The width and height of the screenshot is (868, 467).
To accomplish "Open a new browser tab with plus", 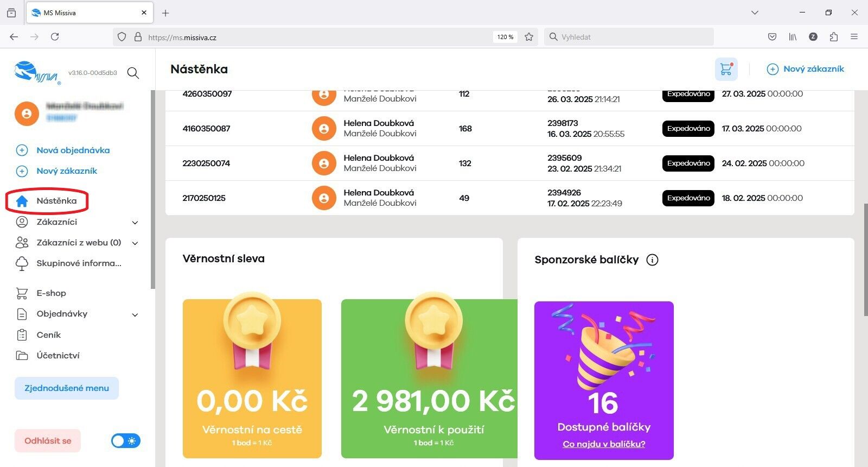I will pos(165,13).
